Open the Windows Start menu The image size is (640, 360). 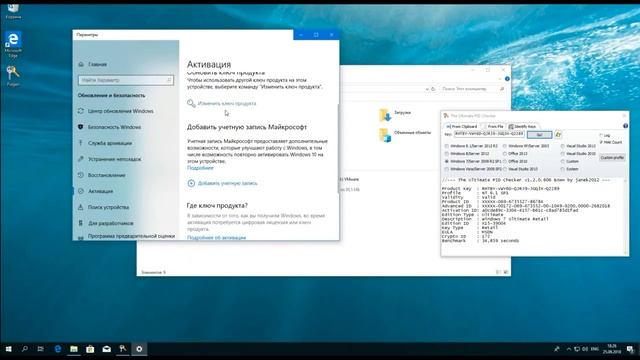click(8, 349)
